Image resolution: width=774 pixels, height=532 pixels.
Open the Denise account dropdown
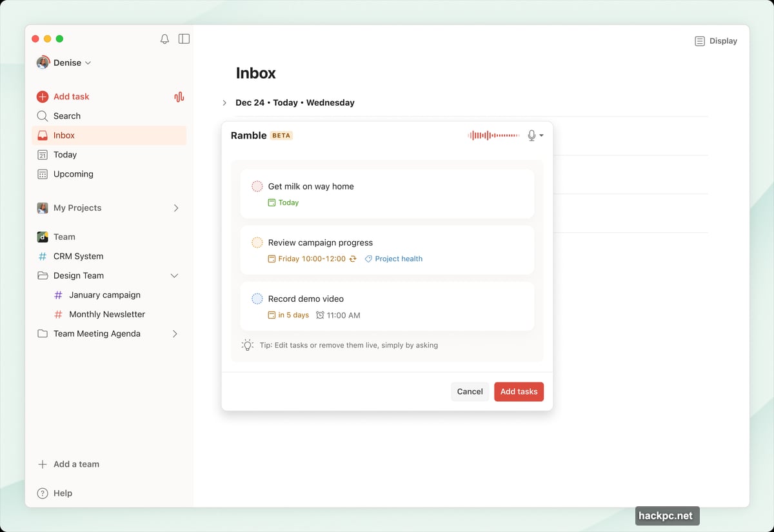pyautogui.click(x=64, y=63)
